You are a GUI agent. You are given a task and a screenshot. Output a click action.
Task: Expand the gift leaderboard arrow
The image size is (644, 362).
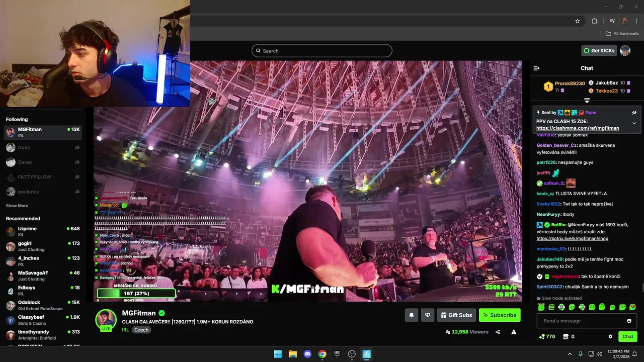[587, 101]
